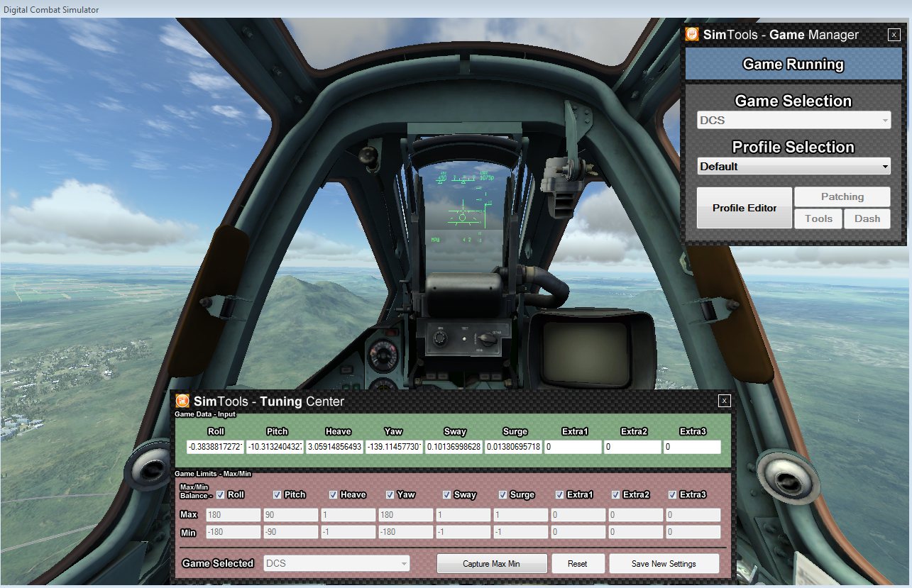
Task: Click the Sway Min limit field
Action: pyautogui.click(x=463, y=532)
